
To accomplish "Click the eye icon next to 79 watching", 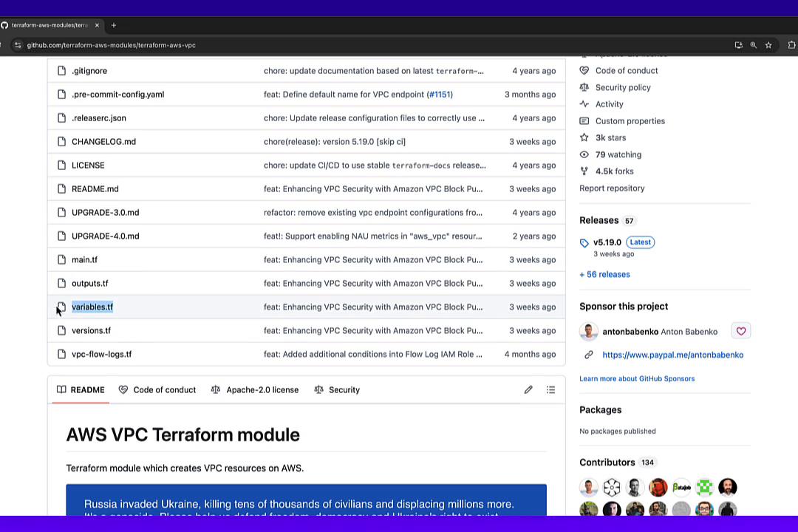I will click(584, 154).
